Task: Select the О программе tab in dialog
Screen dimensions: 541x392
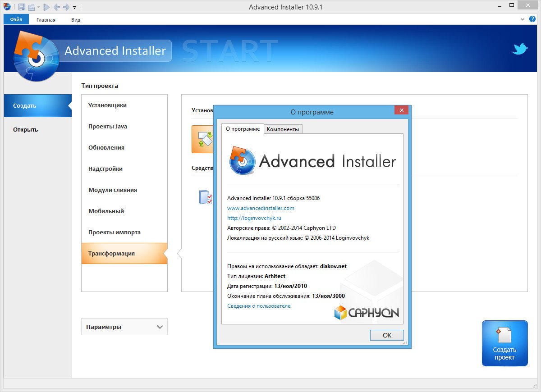Action: pyautogui.click(x=243, y=129)
